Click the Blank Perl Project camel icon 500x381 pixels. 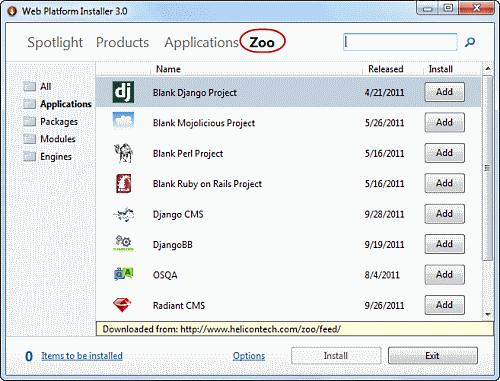point(123,153)
